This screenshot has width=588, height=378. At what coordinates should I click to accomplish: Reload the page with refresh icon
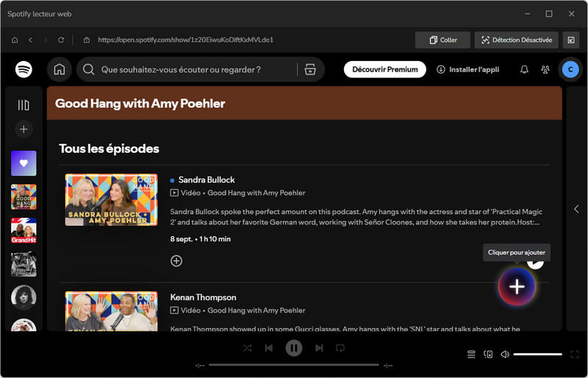pos(61,40)
